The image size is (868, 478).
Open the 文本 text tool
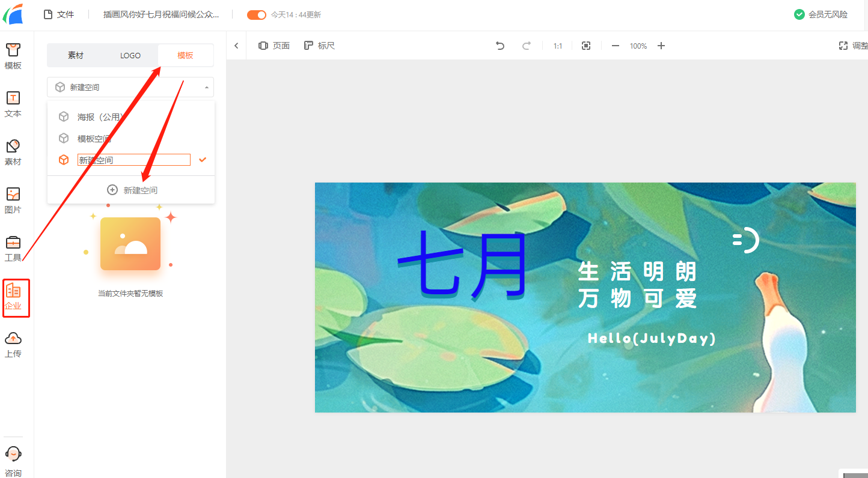point(13,104)
